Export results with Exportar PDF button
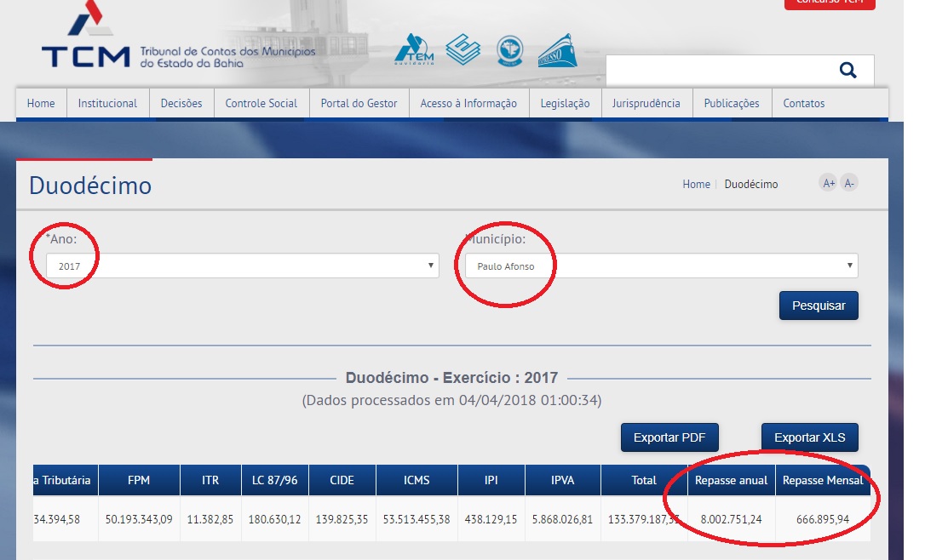Screen dimensions: 948x560 tap(669, 437)
